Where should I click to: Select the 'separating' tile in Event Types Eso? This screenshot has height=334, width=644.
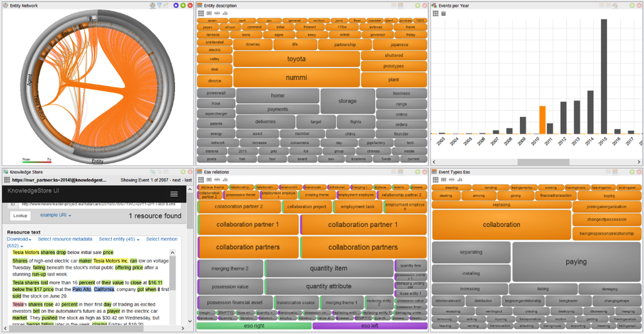click(471, 252)
